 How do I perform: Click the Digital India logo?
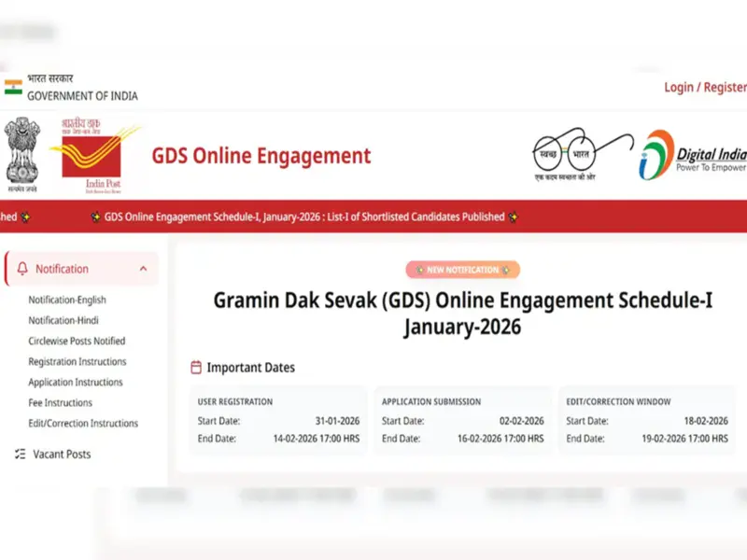click(x=694, y=155)
